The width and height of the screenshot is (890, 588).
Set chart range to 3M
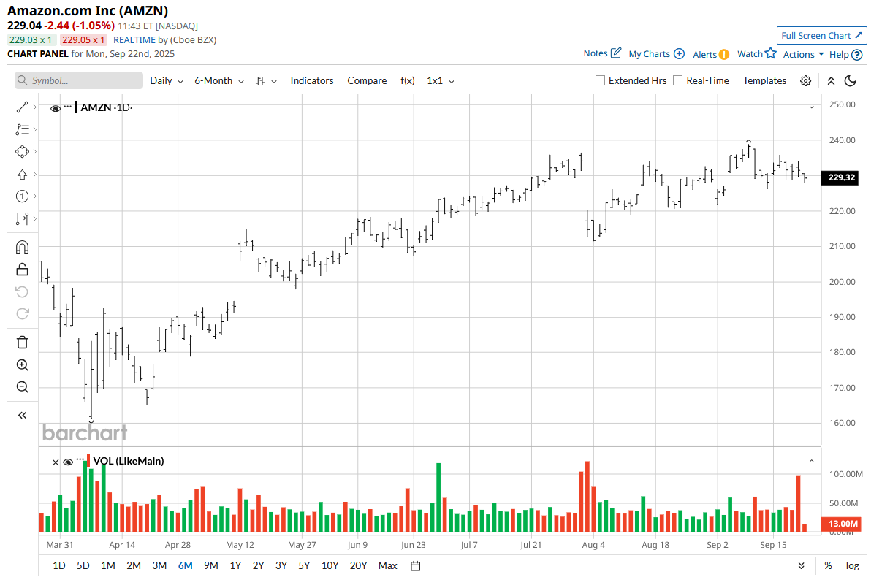[159, 566]
